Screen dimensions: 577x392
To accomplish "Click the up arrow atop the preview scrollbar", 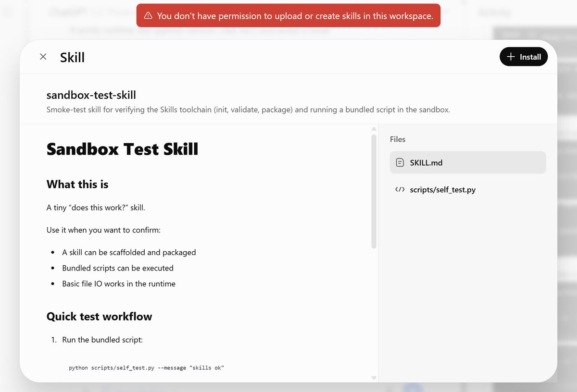I will 374,128.
